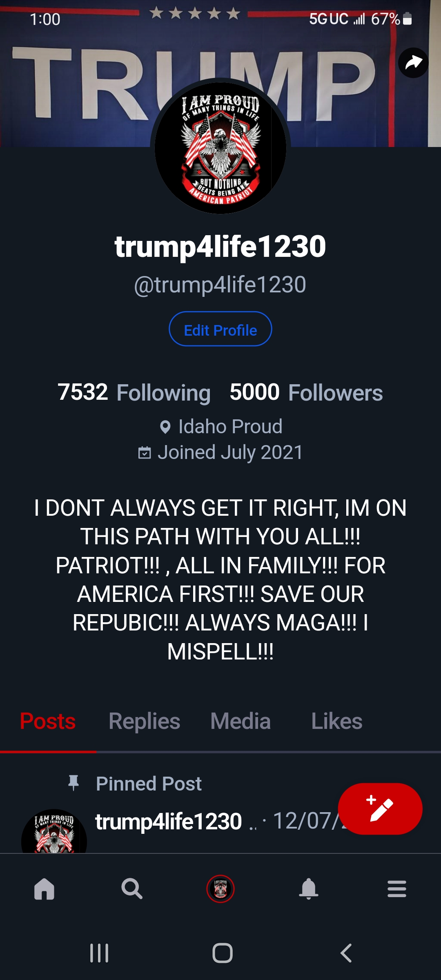Select the Posts tab
Screen dimensions: 441x980
[48, 721]
